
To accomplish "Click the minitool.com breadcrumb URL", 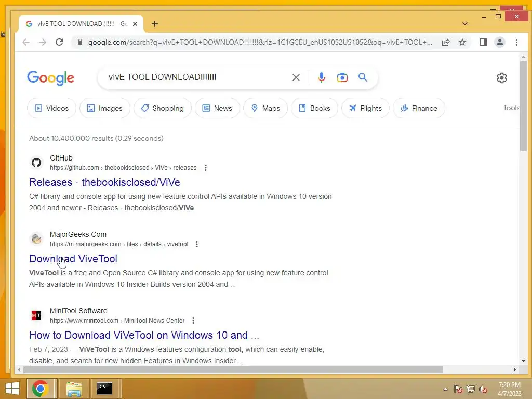I will point(117,320).
